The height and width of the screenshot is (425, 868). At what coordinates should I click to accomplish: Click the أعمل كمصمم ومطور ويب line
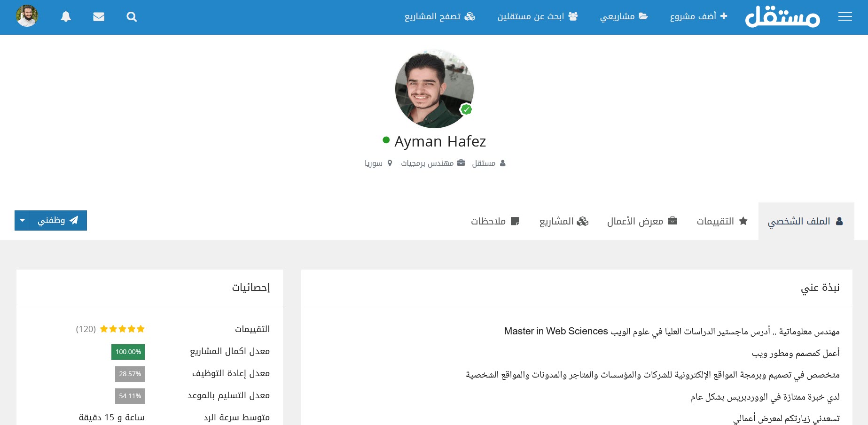796,353
